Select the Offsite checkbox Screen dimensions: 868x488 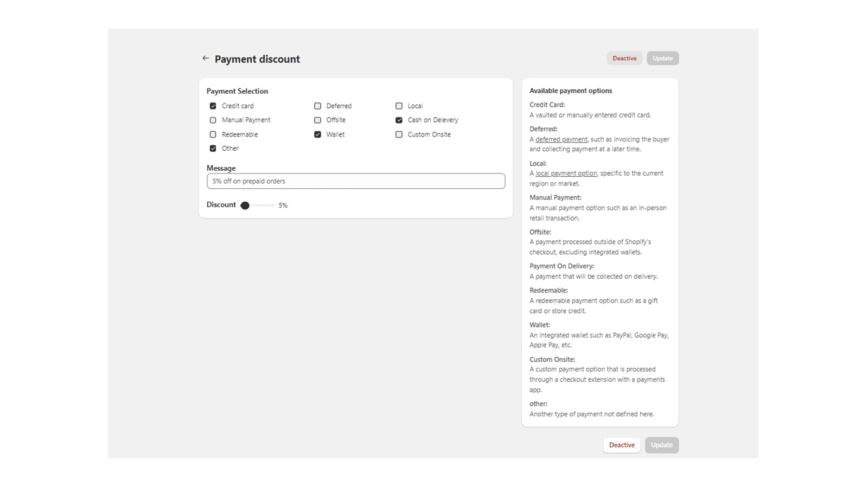pos(317,120)
